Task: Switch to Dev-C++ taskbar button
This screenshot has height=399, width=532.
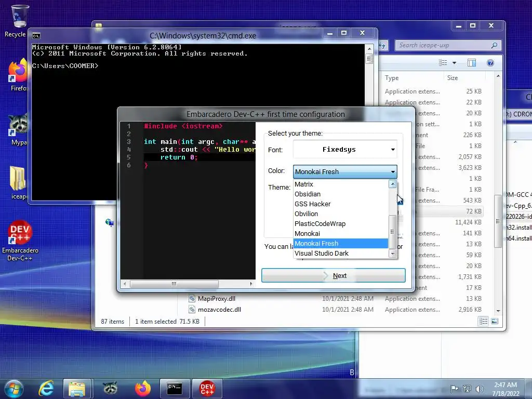Action: point(207,389)
